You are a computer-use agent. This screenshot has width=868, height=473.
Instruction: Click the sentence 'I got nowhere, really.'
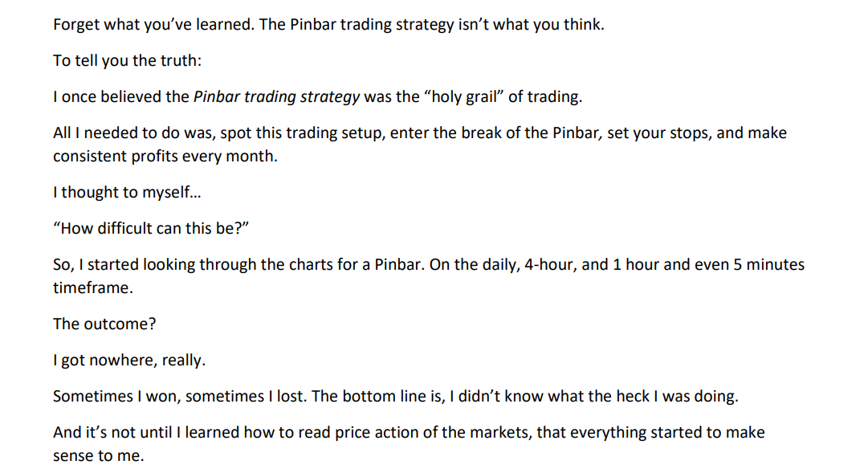[129, 360]
